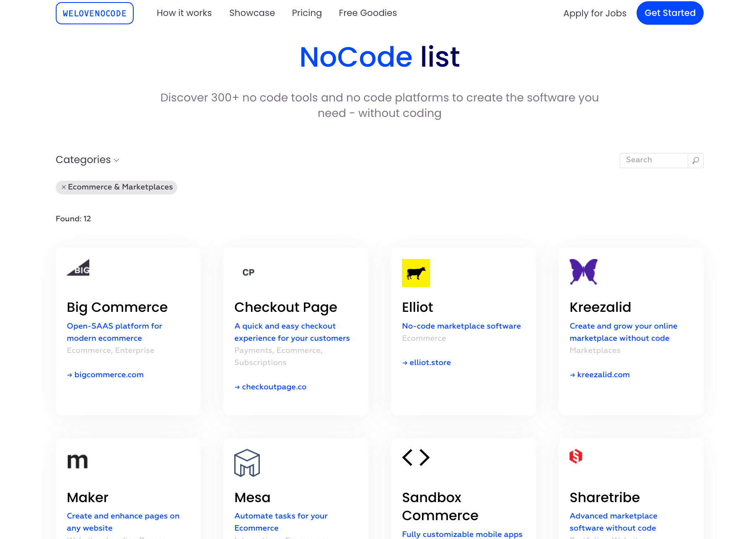Image resolution: width=756 pixels, height=539 pixels.
Task: Click the Kreezalid butterfly logo
Action: click(583, 272)
